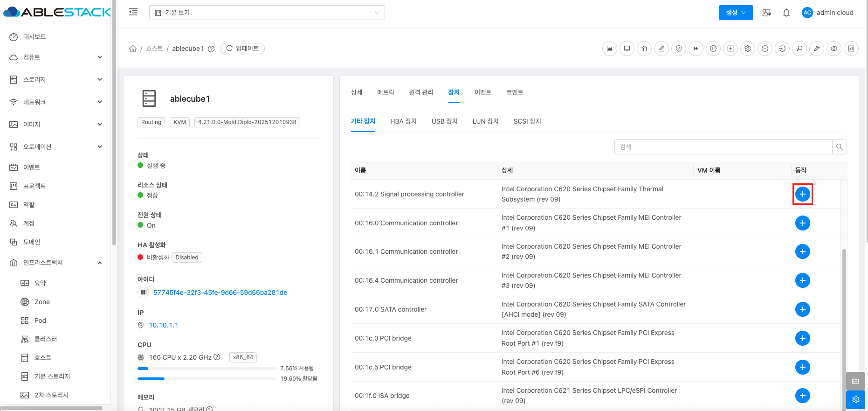868x411 pixels.
Task: Click the wrench icon in host toolbar
Action: [817, 49]
